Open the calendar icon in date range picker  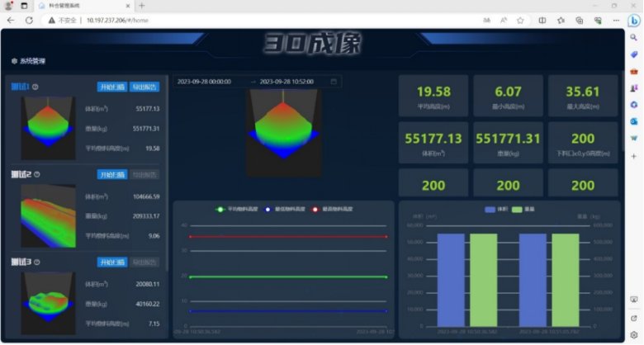(x=334, y=82)
